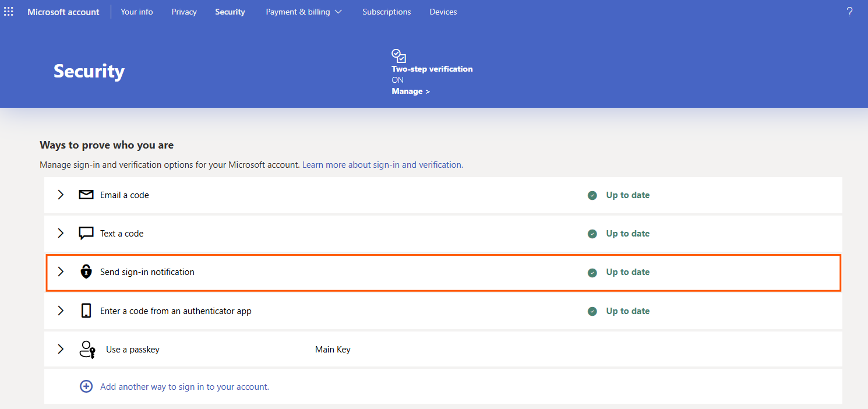Expand the Text a code chevron
The height and width of the screenshot is (409, 868).
(x=61, y=233)
